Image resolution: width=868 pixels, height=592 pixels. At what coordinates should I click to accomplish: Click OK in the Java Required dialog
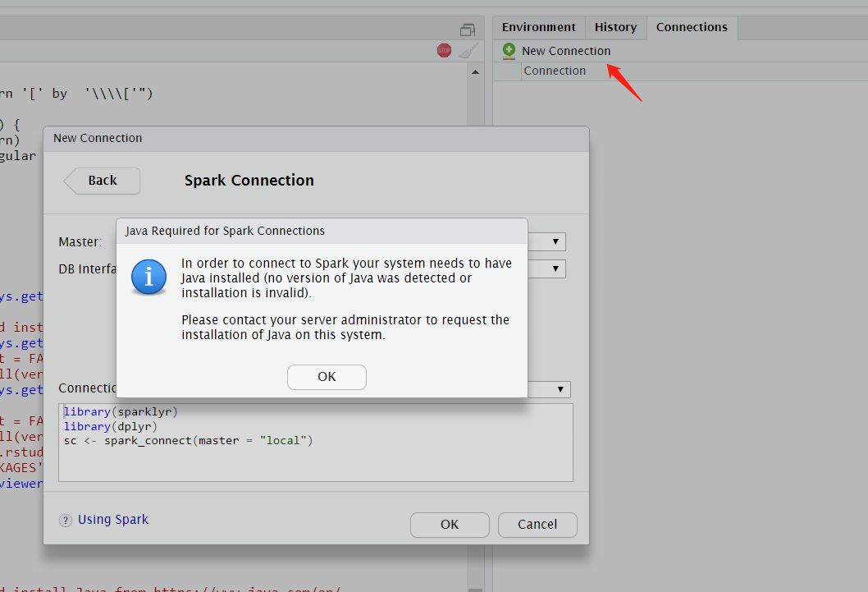click(327, 377)
